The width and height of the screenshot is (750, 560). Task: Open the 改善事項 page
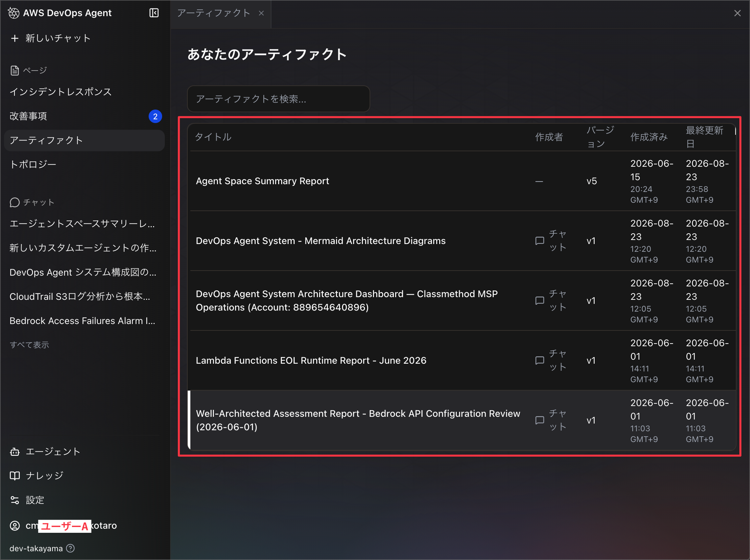[x=29, y=116]
